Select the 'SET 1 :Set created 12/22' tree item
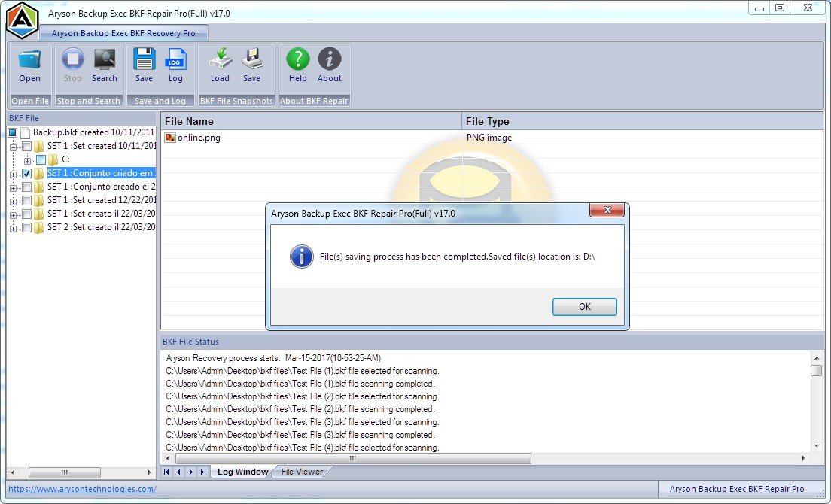This screenshot has height=504, width=831. tap(101, 200)
